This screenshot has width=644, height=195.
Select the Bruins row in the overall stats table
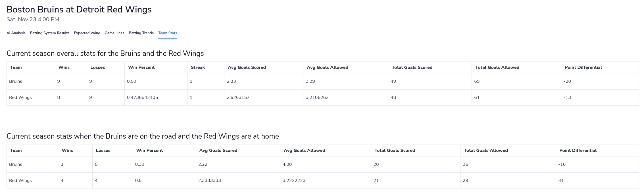[x=16, y=81]
